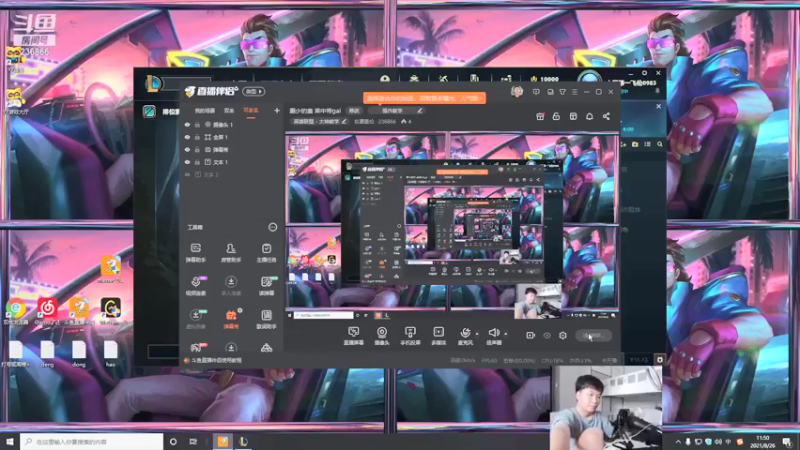Viewport: 800px width, 450px height.
Task: Open the 虚拟形象 tool
Action: coord(195,319)
